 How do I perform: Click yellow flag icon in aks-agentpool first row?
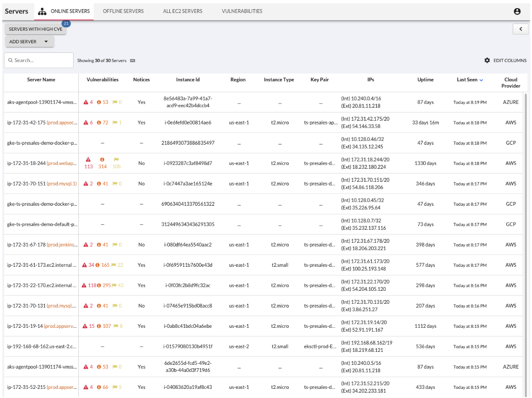point(114,102)
